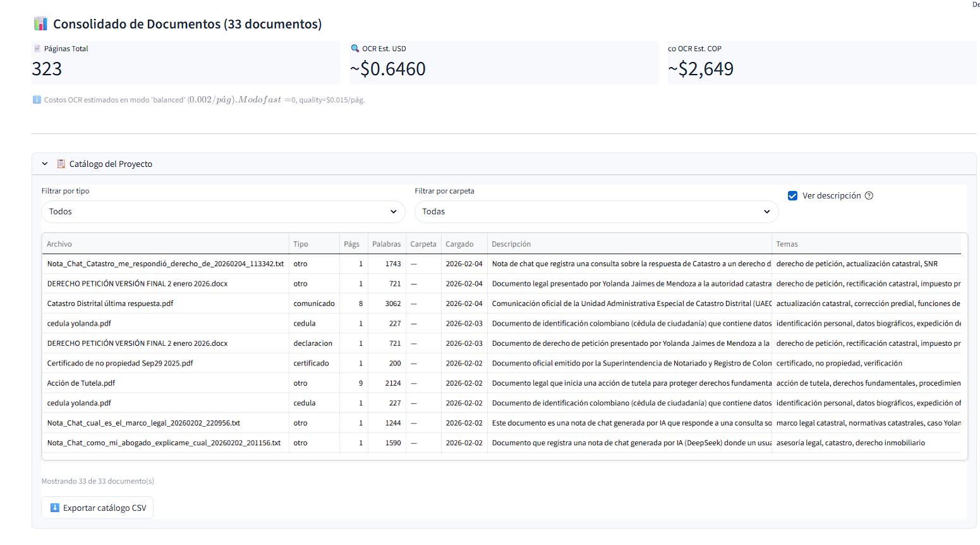
Task: Click the Tipo column header
Action: pos(301,244)
